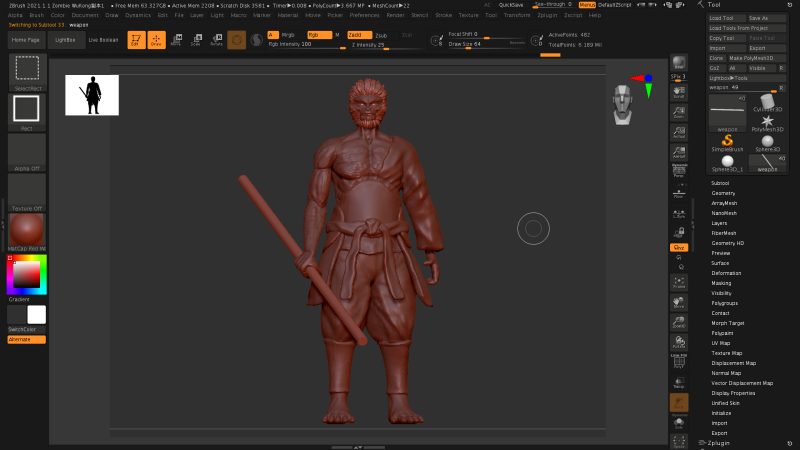Click the MatCap Red Wax material thumbnail
Viewport: 800px width, 450px height.
27,231
